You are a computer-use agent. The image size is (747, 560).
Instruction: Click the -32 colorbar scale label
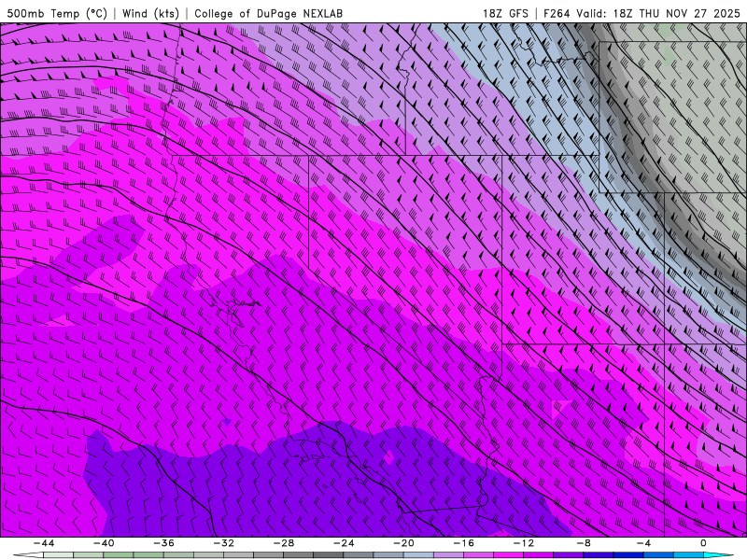[223, 543]
